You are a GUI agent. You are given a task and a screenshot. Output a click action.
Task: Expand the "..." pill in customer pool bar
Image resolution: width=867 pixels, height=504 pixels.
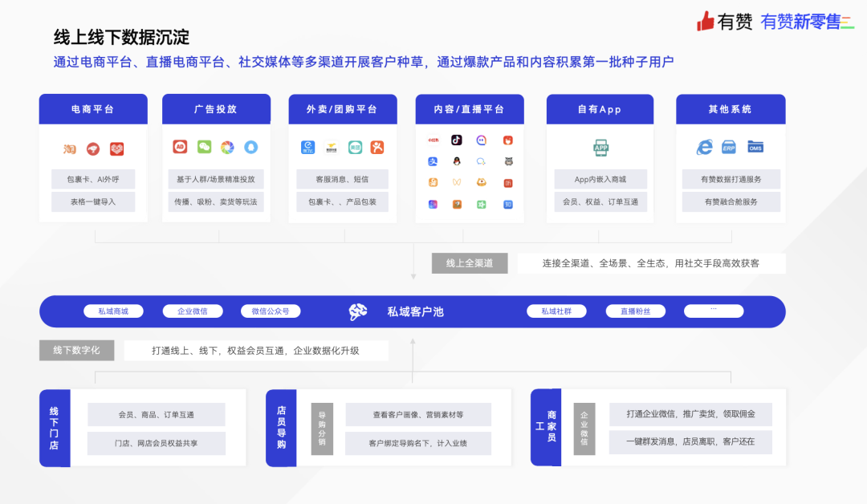(714, 311)
